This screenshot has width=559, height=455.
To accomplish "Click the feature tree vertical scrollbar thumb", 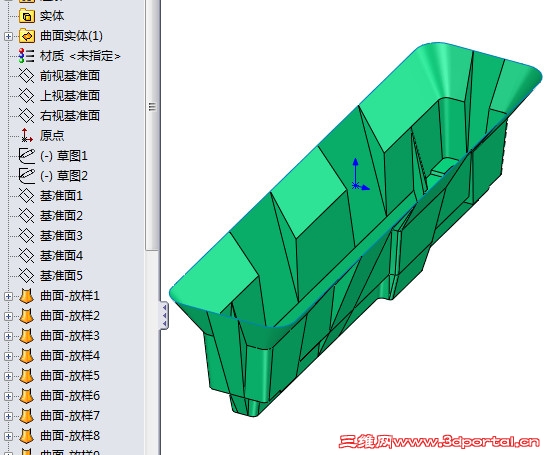I will [152, 125].
